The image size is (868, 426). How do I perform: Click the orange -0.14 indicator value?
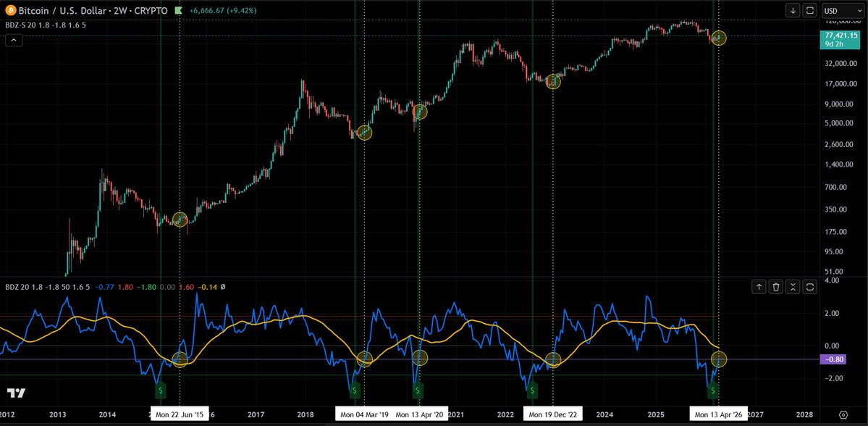(x=208, y=287)
